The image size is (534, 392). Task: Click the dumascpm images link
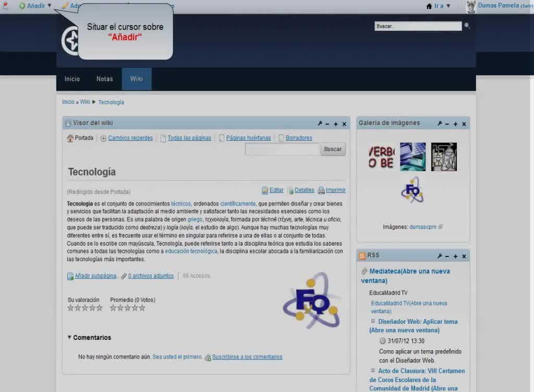[422, 227]
